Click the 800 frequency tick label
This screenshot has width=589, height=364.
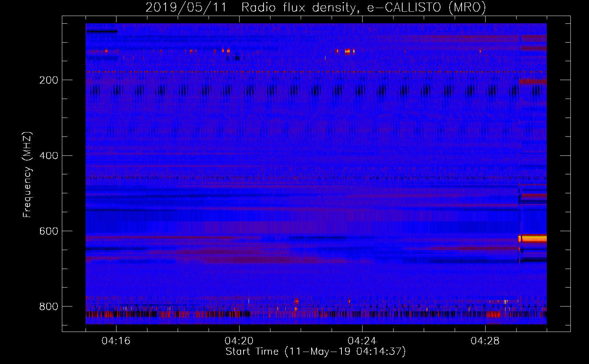(48, 306)
